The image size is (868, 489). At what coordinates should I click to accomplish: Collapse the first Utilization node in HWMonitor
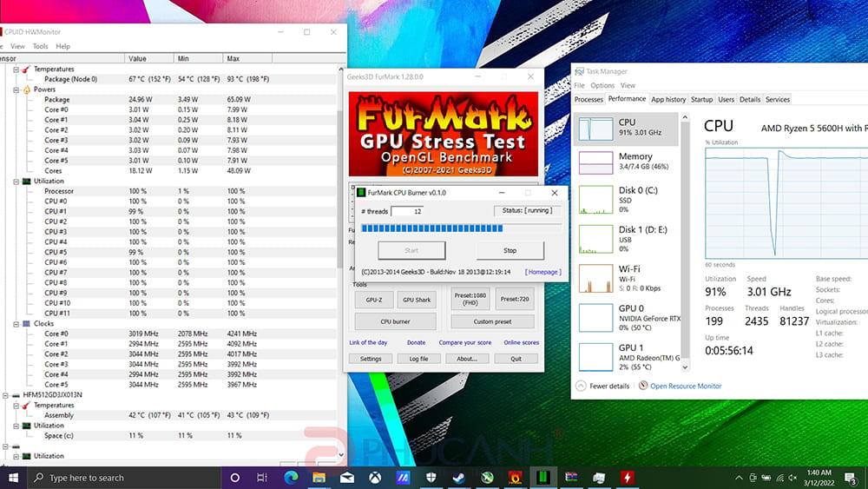click(x=16, y=182)
